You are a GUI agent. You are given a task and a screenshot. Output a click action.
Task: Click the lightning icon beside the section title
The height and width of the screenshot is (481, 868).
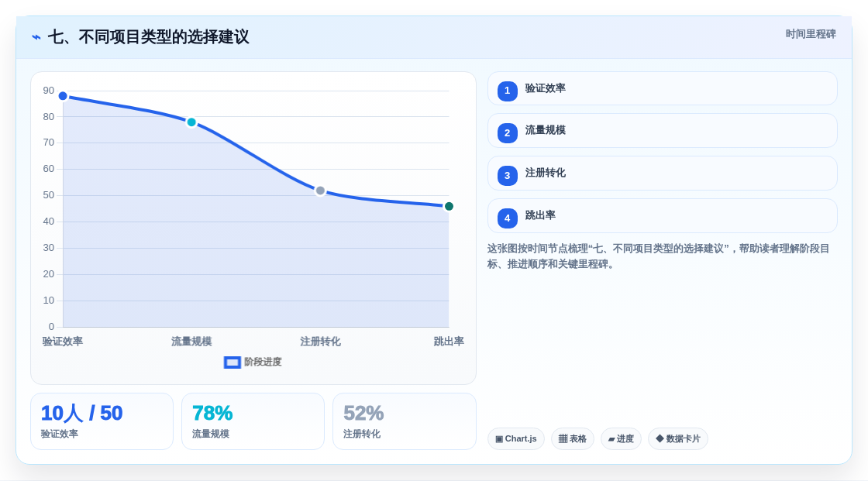point(36,37)
